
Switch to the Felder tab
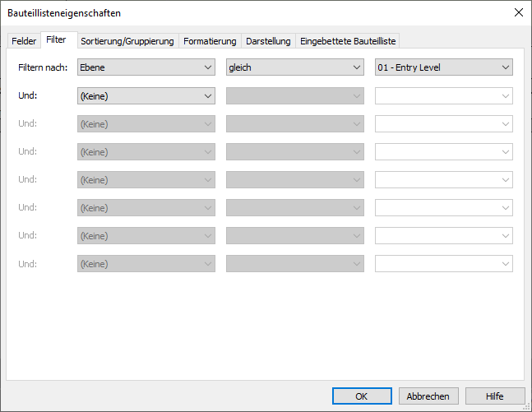(24, 41)
